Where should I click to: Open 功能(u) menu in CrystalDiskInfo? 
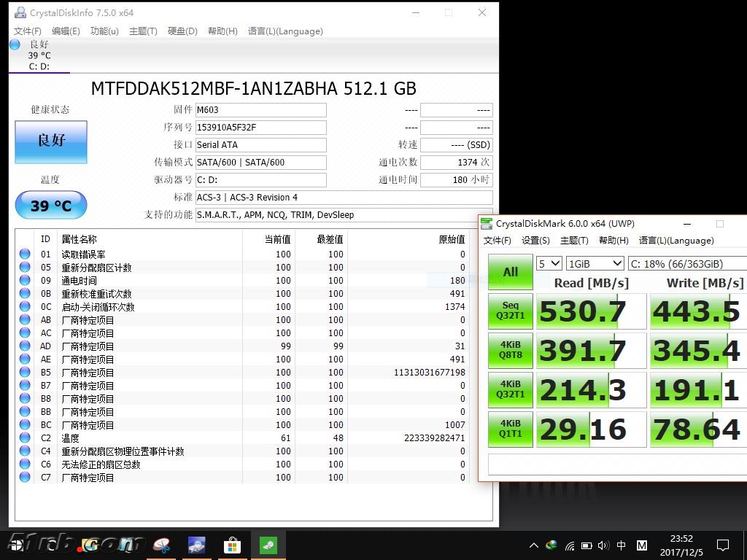click(x=104, y=31)
